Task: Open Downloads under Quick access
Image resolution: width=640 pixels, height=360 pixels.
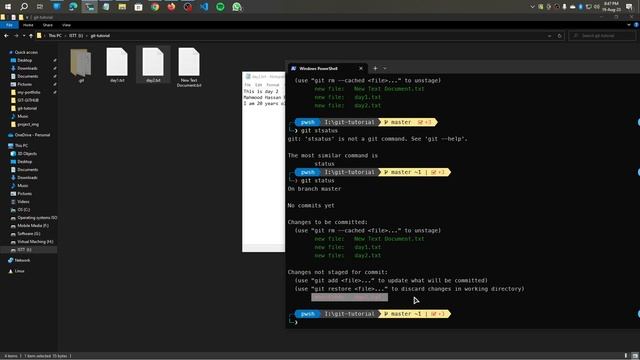Action: [27, 68]
